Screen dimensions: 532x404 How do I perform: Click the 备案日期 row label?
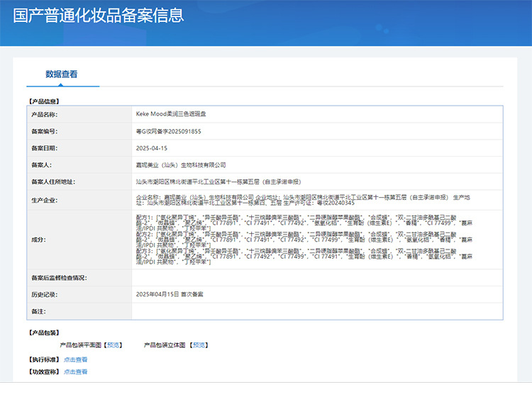(x=45, y=148)
